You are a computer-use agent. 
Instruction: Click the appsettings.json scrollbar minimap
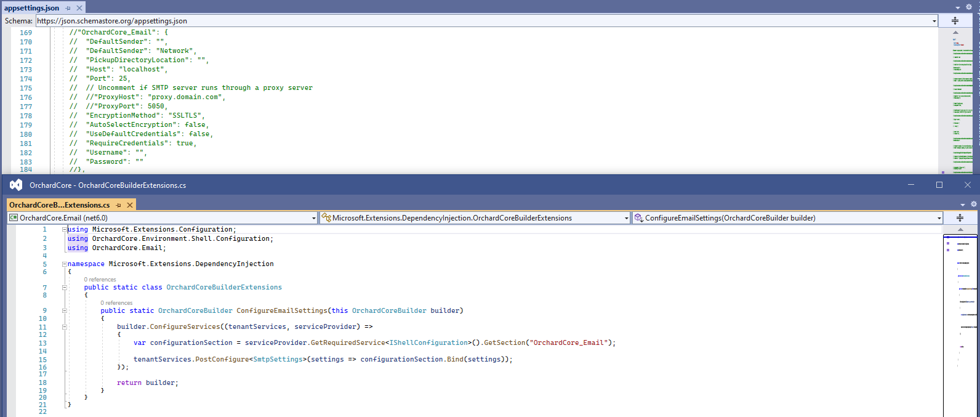tap(963, 105)
